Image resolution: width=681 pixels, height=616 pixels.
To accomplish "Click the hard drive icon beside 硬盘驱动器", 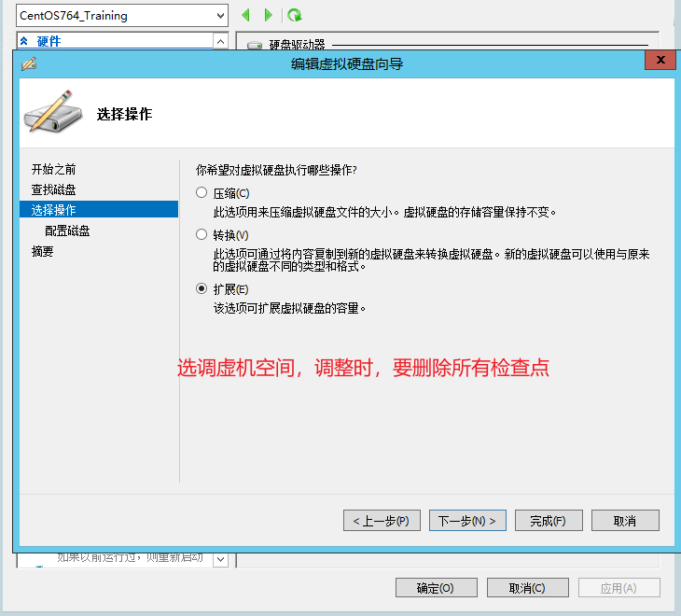I will pyautogui.click(x=255, y=45).
